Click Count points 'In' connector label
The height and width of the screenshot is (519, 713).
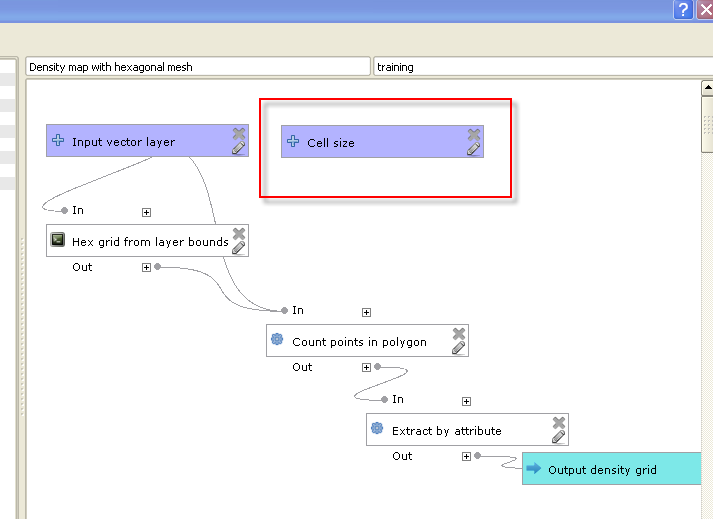pos(298,310)
